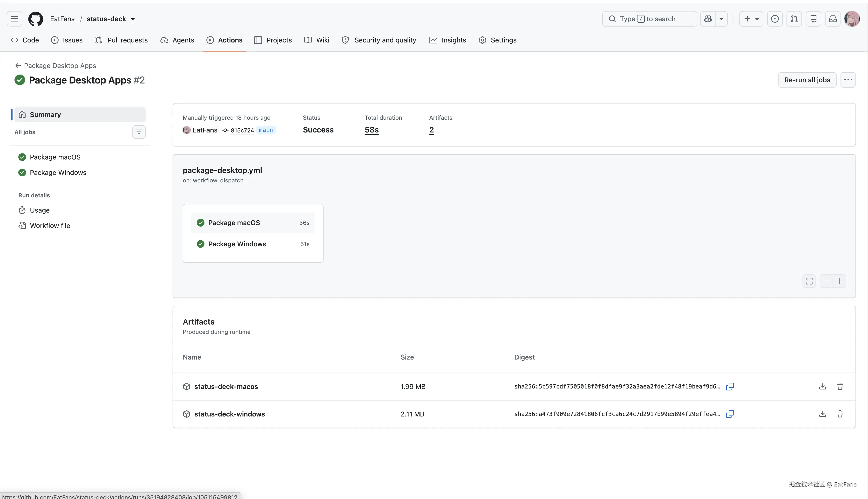Select Summary in the sidebar

click(x=80, y=114)
